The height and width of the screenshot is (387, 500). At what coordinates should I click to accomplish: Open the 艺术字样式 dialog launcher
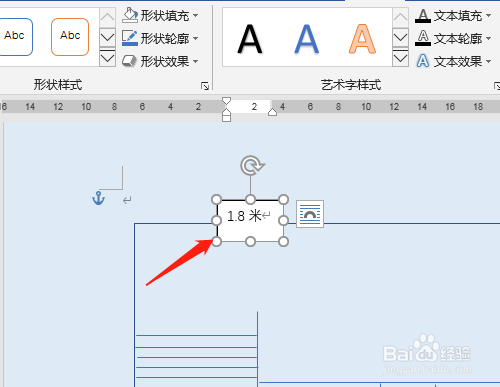(x=497, y=86)
